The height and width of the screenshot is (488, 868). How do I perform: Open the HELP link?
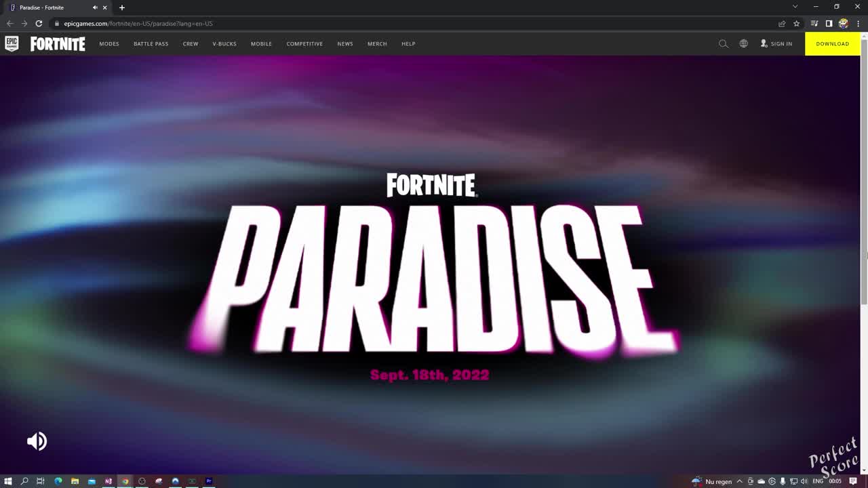(408, 44)
